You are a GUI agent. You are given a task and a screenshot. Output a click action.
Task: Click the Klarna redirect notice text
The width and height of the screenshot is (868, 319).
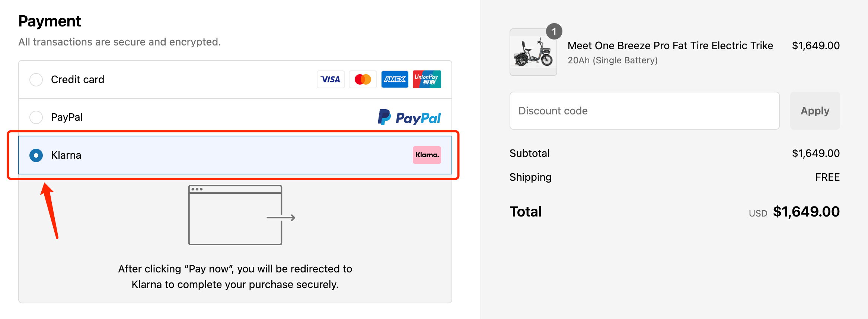(x=235, y=277)
